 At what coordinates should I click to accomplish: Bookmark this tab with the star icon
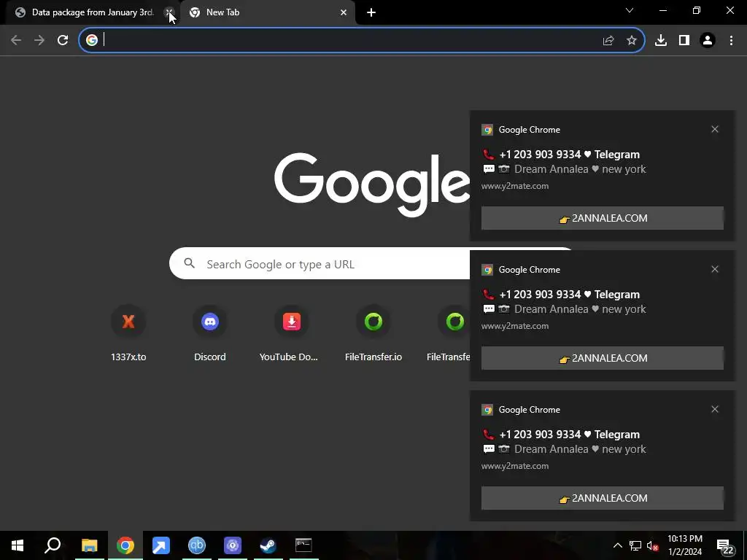point(632,41)
